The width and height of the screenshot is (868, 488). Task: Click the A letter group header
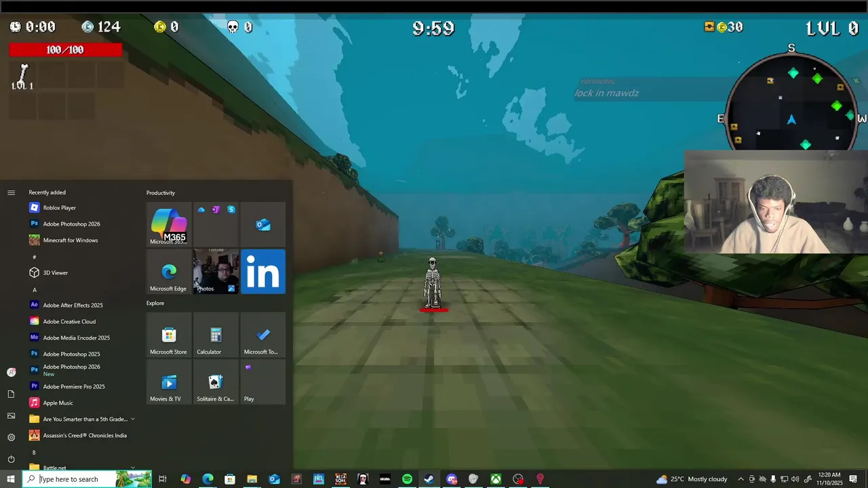pyautogui.click(x=35, y=289)
